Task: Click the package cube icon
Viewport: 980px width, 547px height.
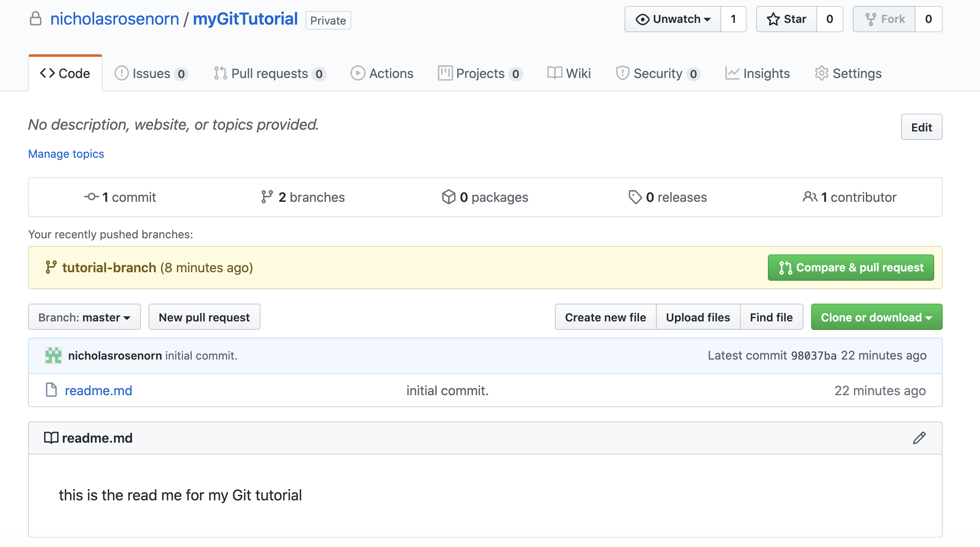Action: pos(448,197)
